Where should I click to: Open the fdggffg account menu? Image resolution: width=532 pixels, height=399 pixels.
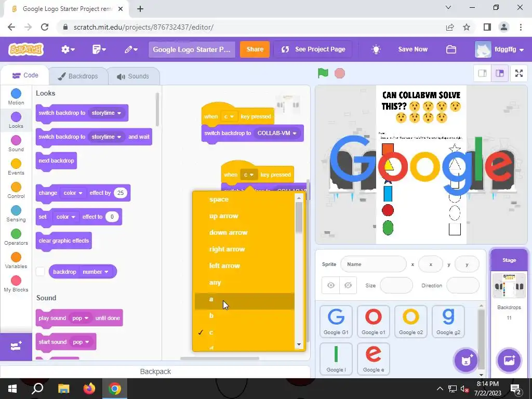[499, 49]
